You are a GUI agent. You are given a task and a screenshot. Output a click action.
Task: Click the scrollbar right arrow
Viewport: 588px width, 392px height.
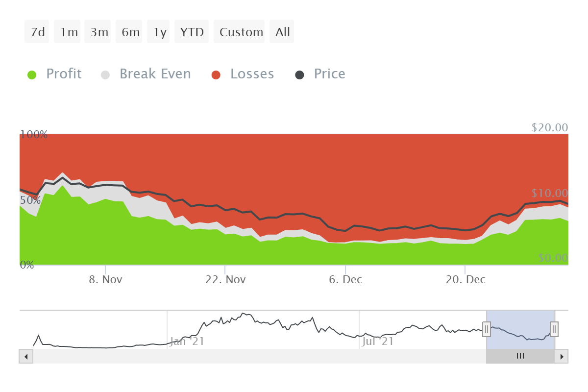click(x=562, y=356)
